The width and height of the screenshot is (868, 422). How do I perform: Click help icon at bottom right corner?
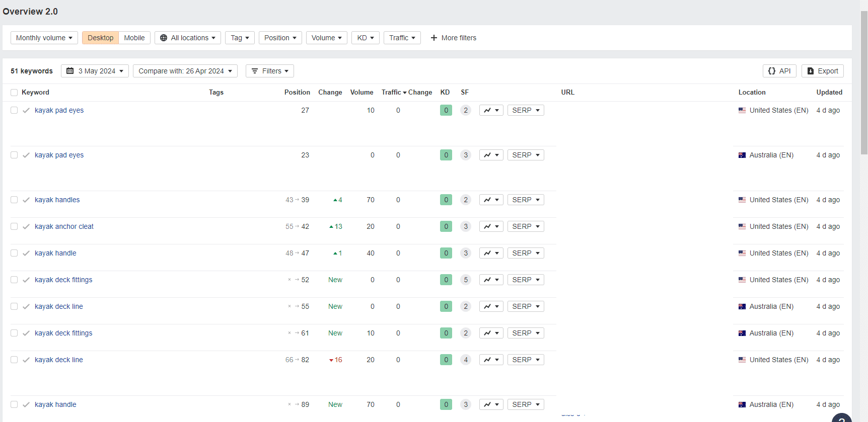coord(842,418)
